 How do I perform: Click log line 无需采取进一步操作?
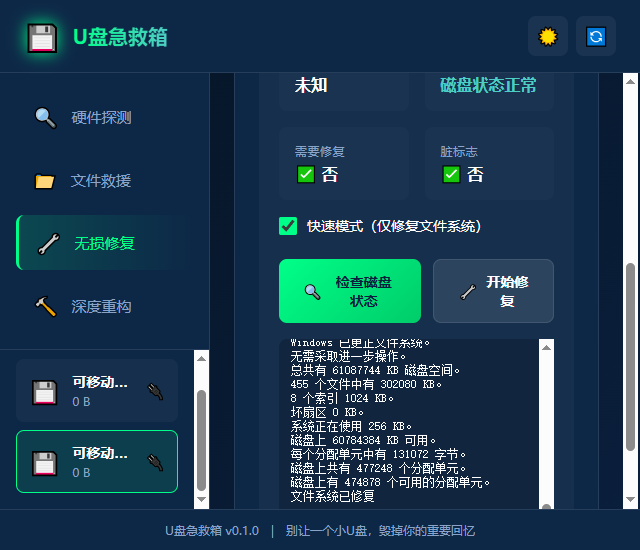point(348,356)
